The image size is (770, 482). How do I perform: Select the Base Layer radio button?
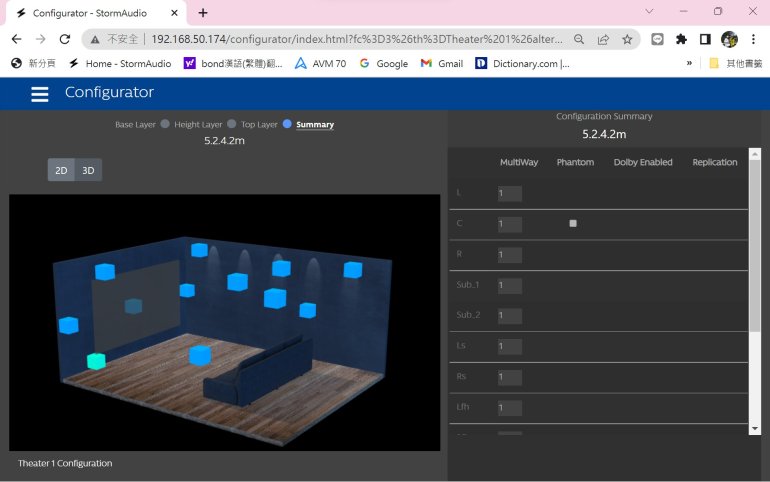pos(165,124)
